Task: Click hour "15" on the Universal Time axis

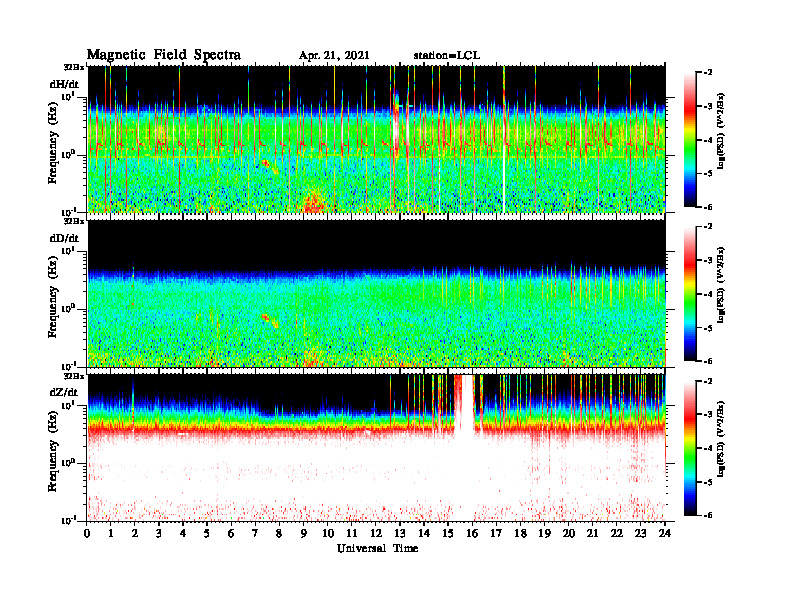Action: tap(448, 534)
